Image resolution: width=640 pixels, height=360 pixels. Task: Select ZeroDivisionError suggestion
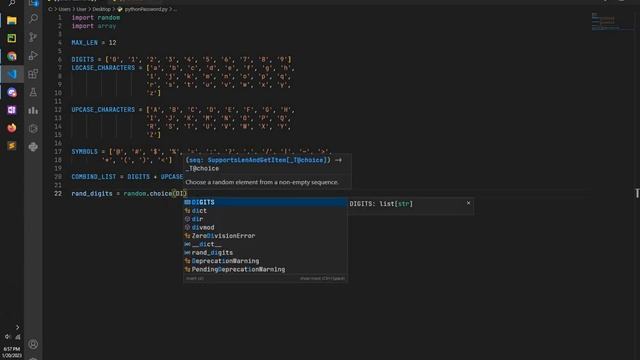pyautogui.click(x=264, y=236)
